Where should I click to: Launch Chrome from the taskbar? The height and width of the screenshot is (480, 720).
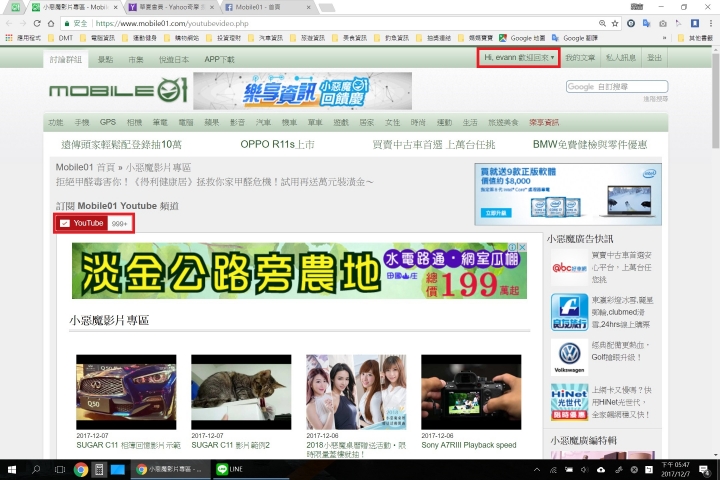81,469
